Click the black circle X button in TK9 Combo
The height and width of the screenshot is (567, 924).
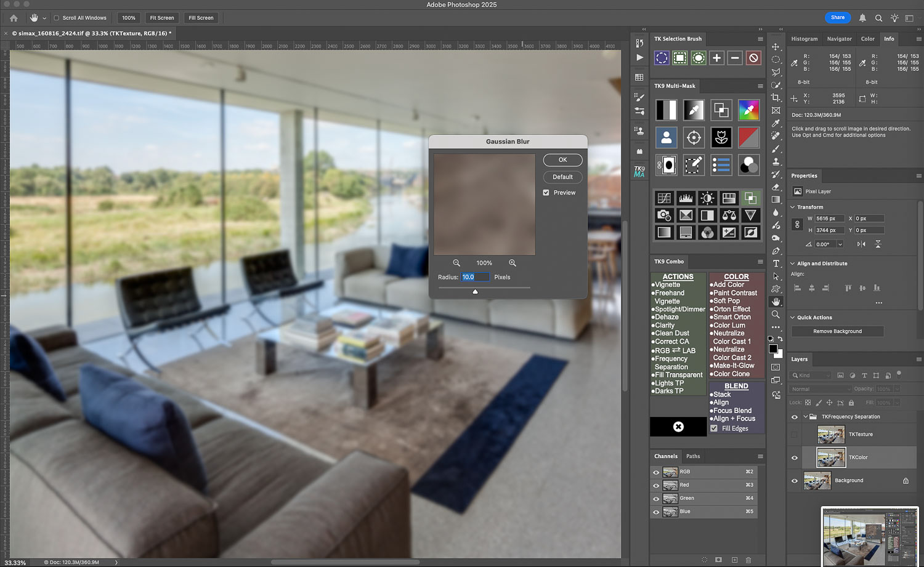[x=678, y=427]
